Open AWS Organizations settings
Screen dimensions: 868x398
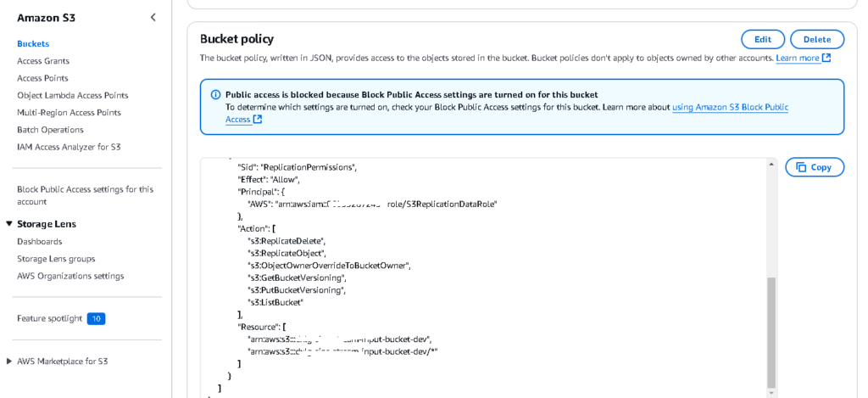(x=70, y=276)
